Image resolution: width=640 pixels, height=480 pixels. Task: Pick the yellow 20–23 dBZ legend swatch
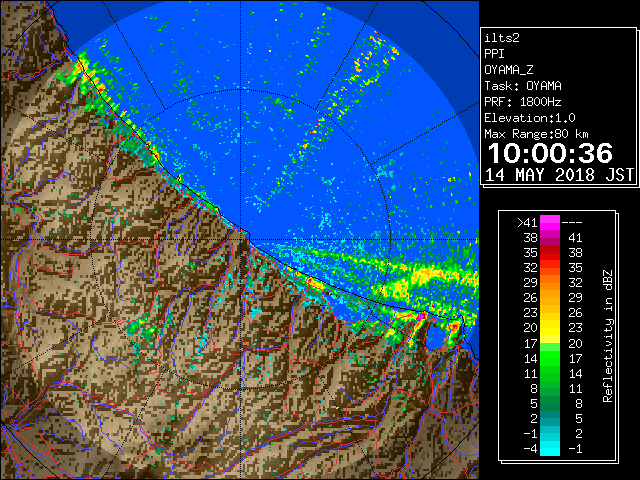point(550,328)
